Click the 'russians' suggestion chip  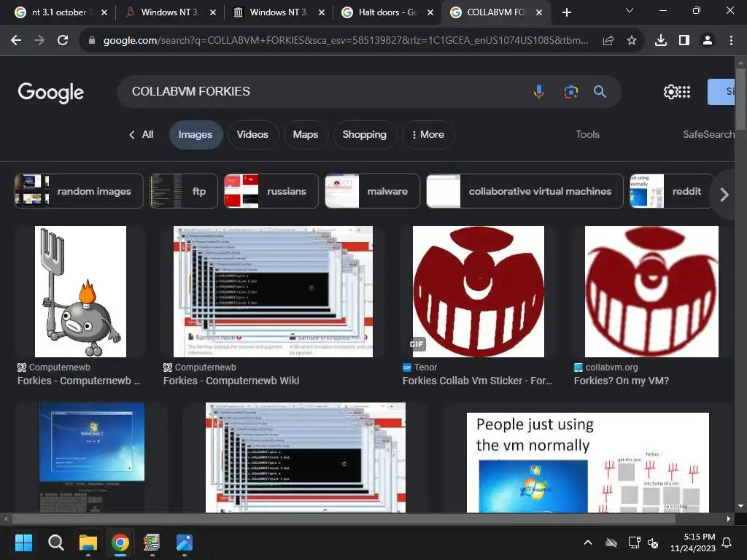coord(271,191)
